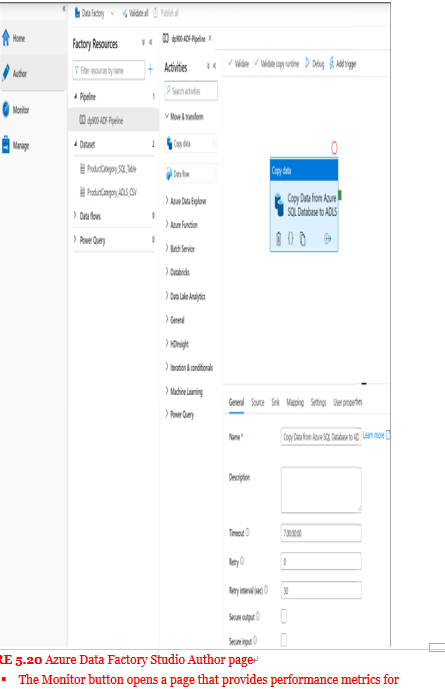The image size is (445, 689).
Task: Expand Iteration & conditionals group
Action: pyautogui.click(x=167, y=367)
